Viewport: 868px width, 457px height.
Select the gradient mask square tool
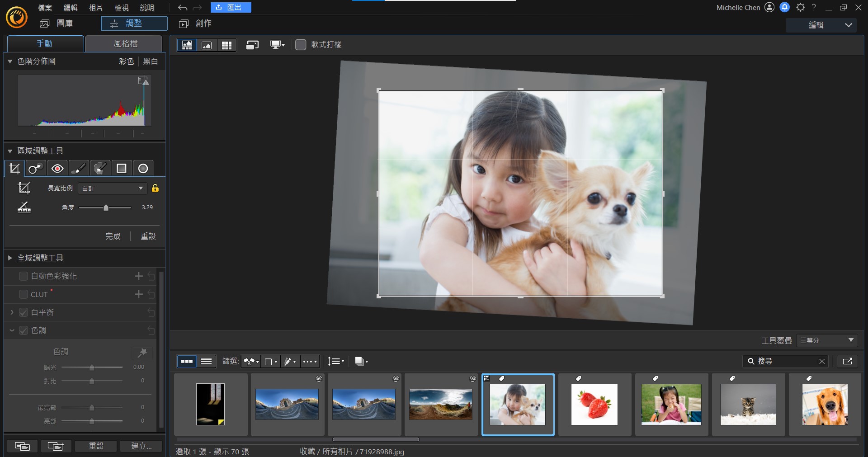coord(121,169)
